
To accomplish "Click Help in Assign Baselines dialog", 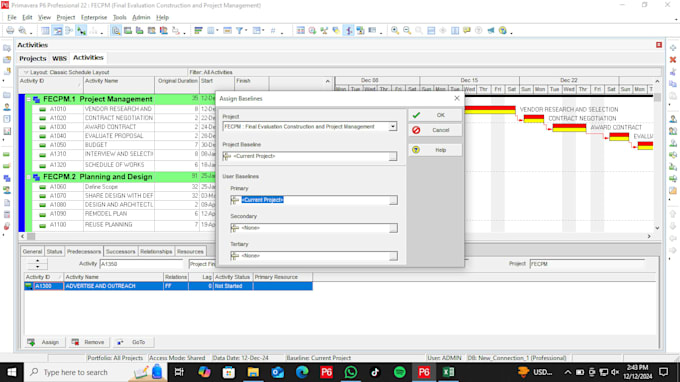I will 435,150.
